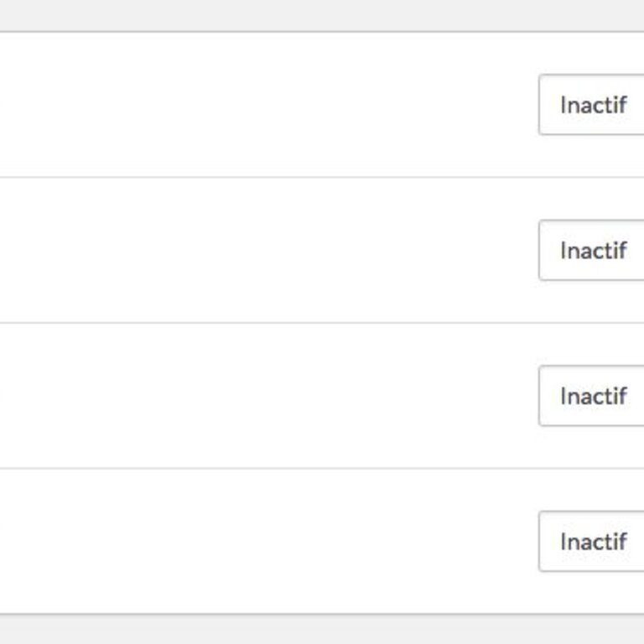Viewport: 644px width, 644px height.
Task: Click the Inactif button in the first row
Action: click(592, 105)
